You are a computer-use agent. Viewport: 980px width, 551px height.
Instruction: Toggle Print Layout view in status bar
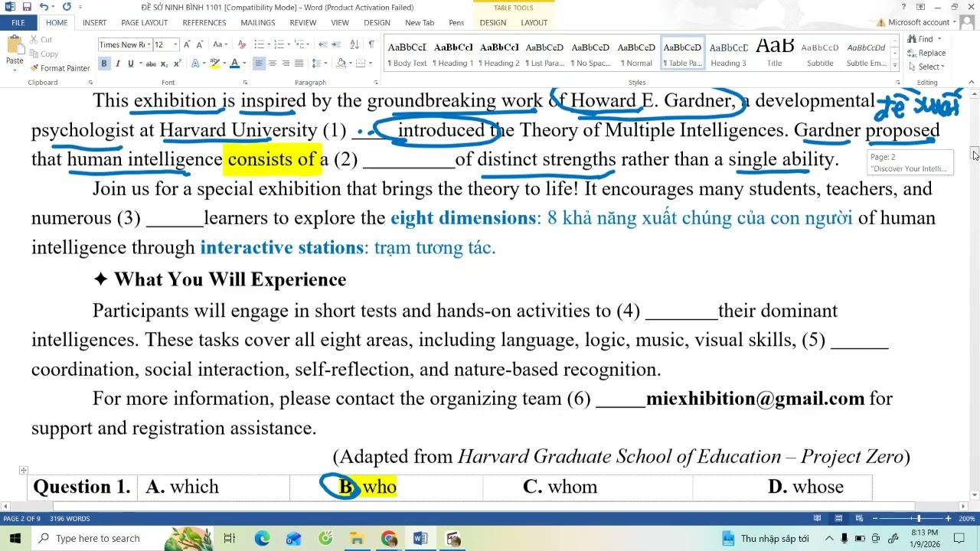pyautogui.click(x=838, y=518)
